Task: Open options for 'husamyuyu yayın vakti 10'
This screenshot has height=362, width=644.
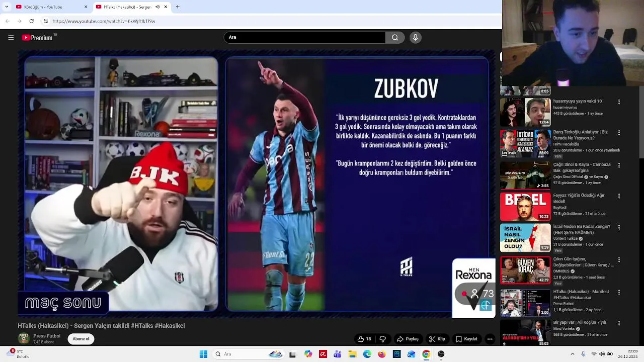Action: 619,102
